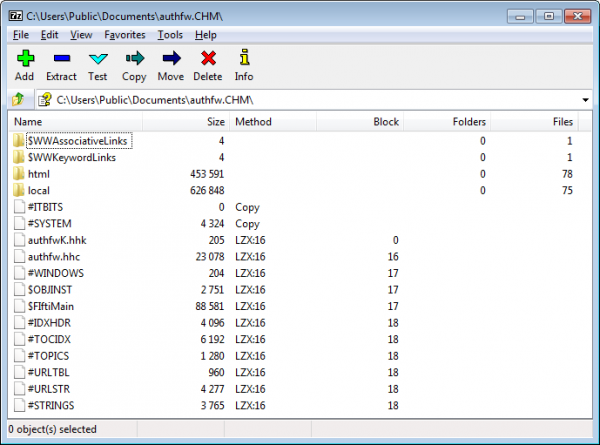This screenshot has height=445, width=600.
Task: Click the Copy toolbar icon
Action: click(135, 59)
